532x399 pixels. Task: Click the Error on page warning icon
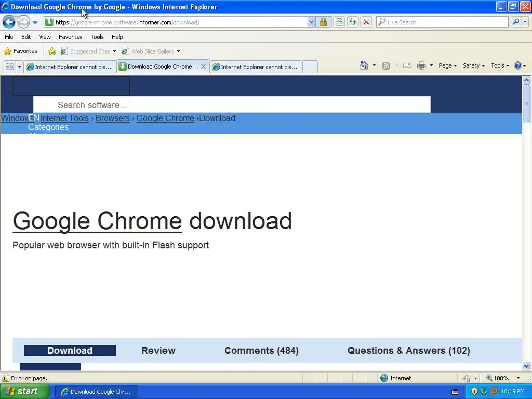tap(5, 378)
